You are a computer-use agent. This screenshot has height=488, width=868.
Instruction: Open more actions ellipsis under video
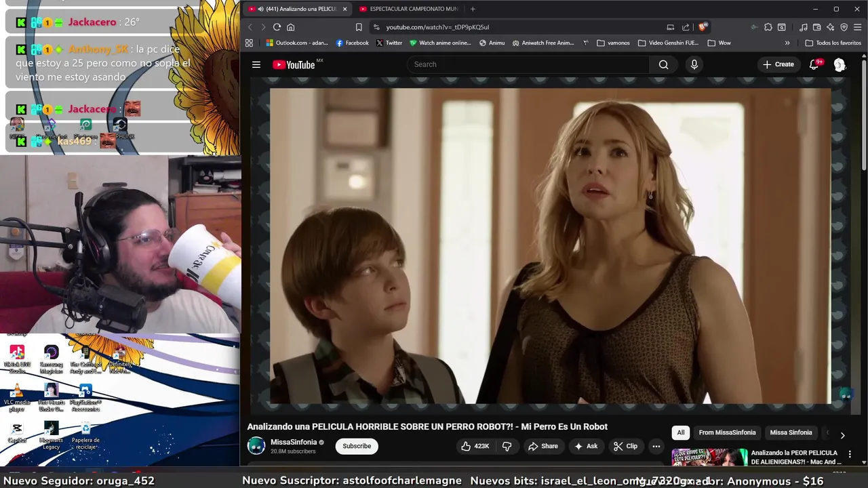(x=656, y=446)
